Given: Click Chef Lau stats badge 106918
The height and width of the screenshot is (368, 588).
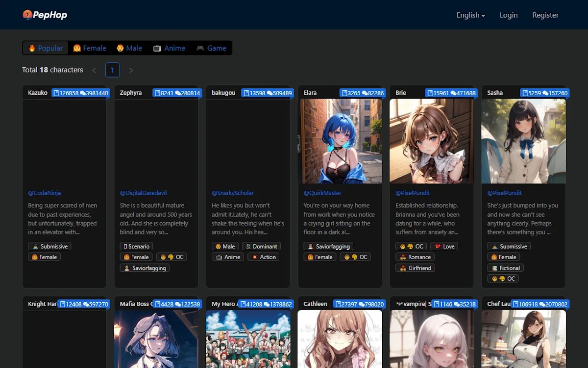Looking at the screenshot, I should pyautogui.click(x=540, y=304).
